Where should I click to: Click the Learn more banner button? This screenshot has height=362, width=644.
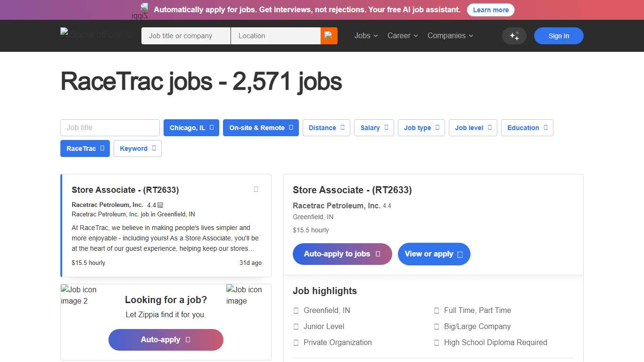point(490,9)
